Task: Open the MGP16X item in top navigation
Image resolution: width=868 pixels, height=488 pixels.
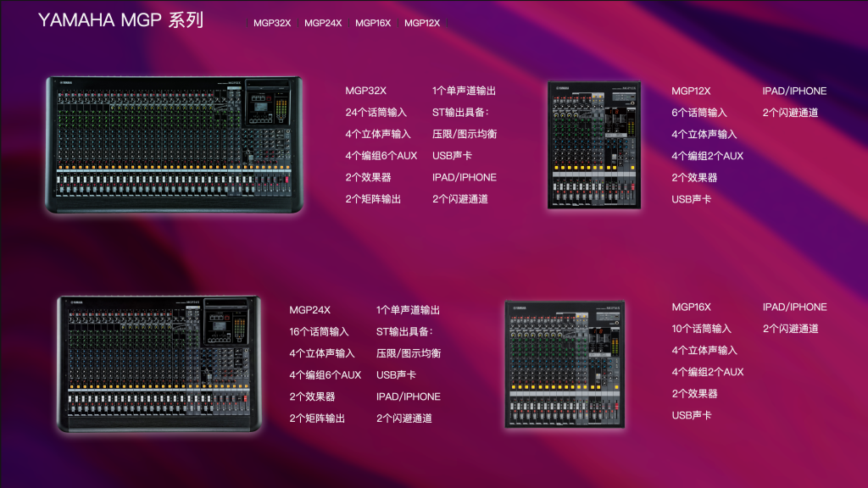Action: click(x=371, y=23)
